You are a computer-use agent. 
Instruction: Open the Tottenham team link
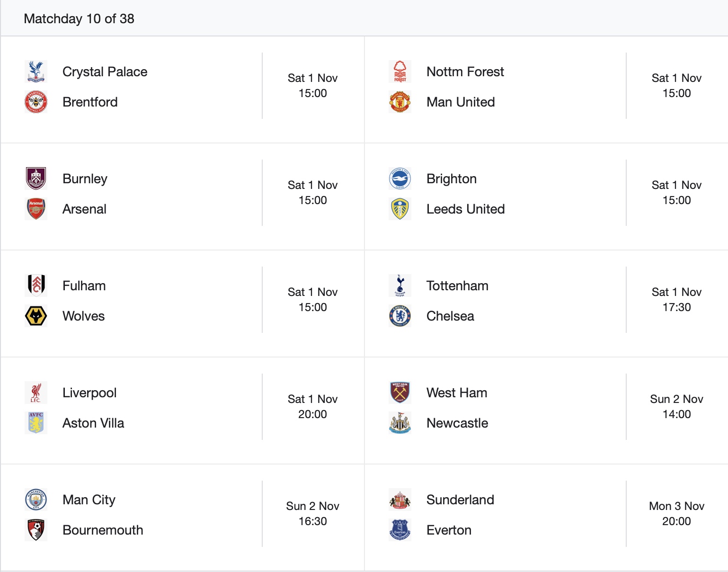click(x=457, y=286)
